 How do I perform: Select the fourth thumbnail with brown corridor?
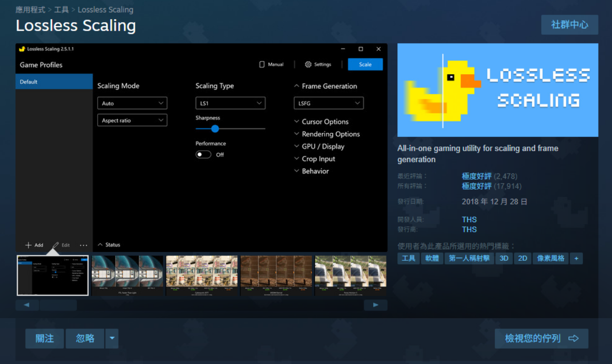(276, 275)
